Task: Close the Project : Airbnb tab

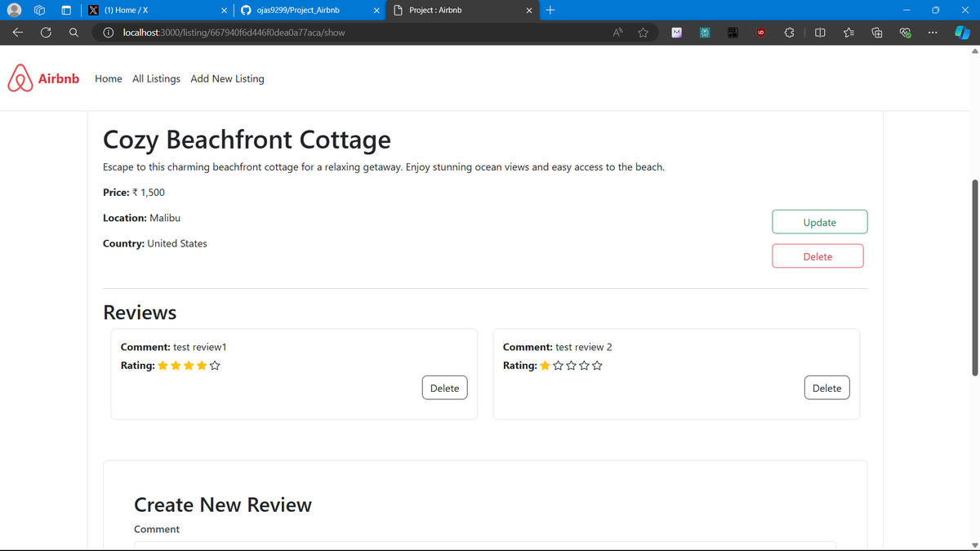Action: tap(529, 10)
